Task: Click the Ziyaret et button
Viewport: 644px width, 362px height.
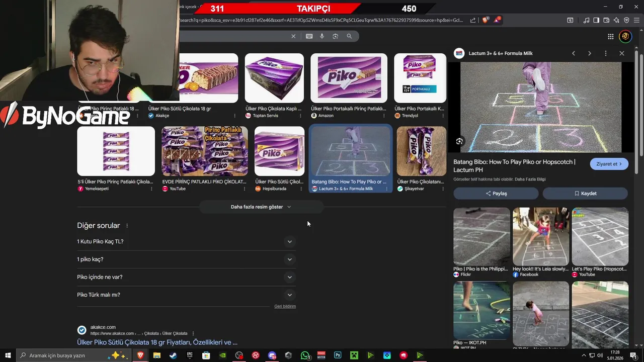Action: point(609,164)
